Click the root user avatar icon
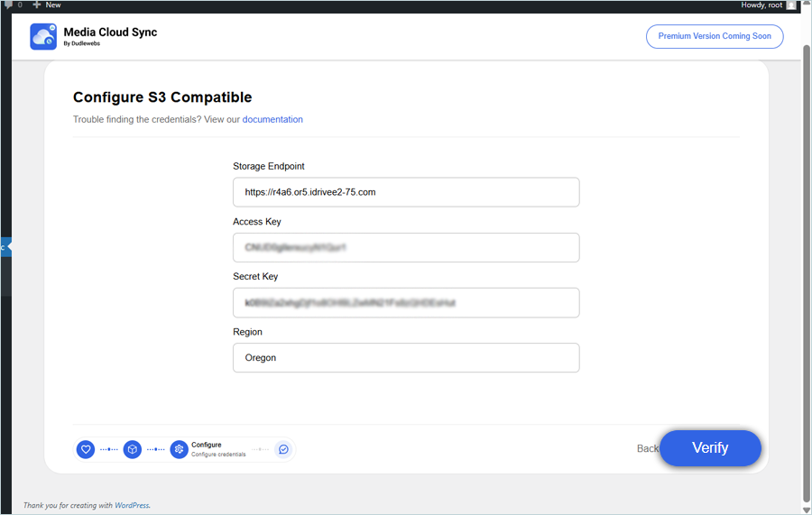 coord(791,5)
